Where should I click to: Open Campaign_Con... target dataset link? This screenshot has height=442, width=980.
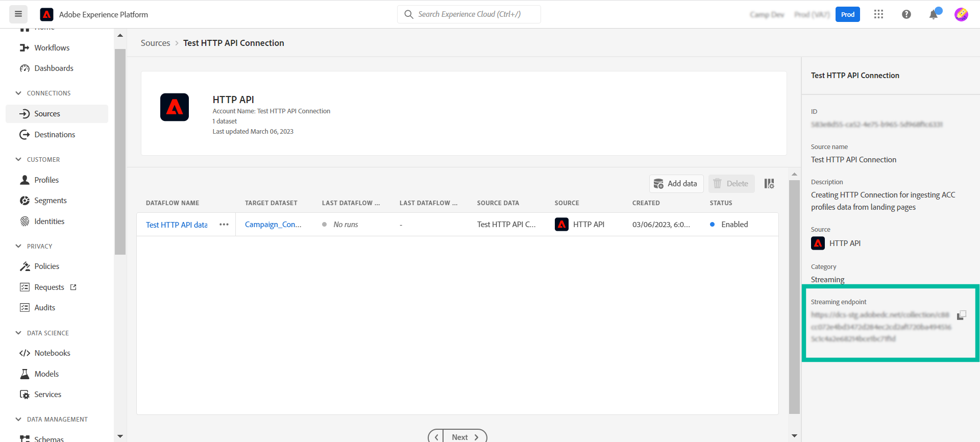pos(273,225)
